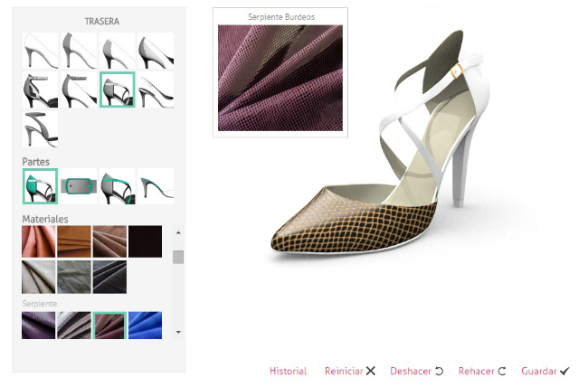
Task: Choose the black material swatch
Action: [145, 241]
